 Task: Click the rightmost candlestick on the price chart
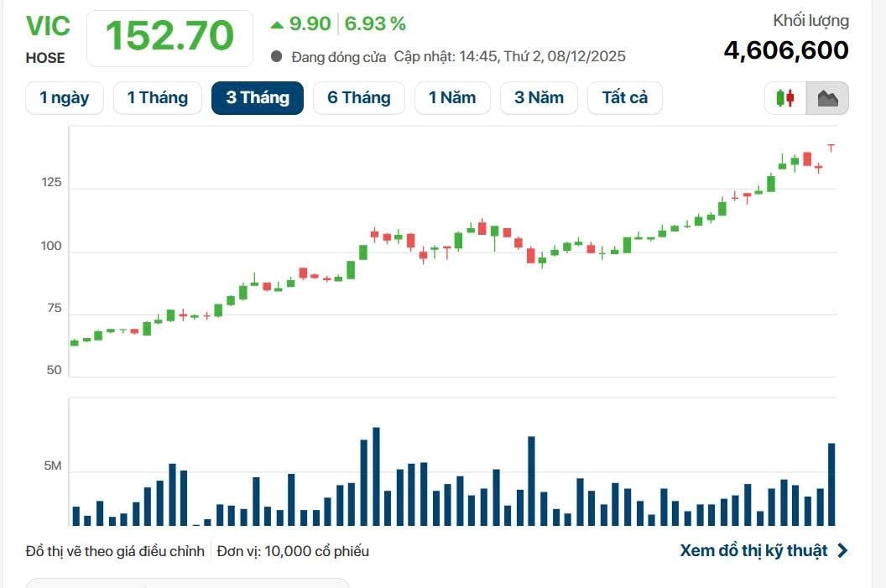pos(831,148)
